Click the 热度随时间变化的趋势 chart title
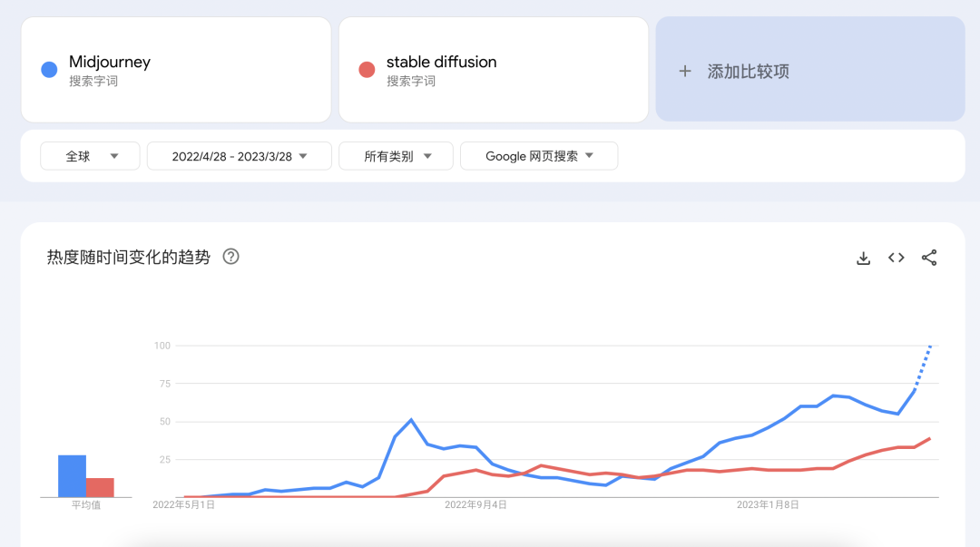 pos(128,258)
